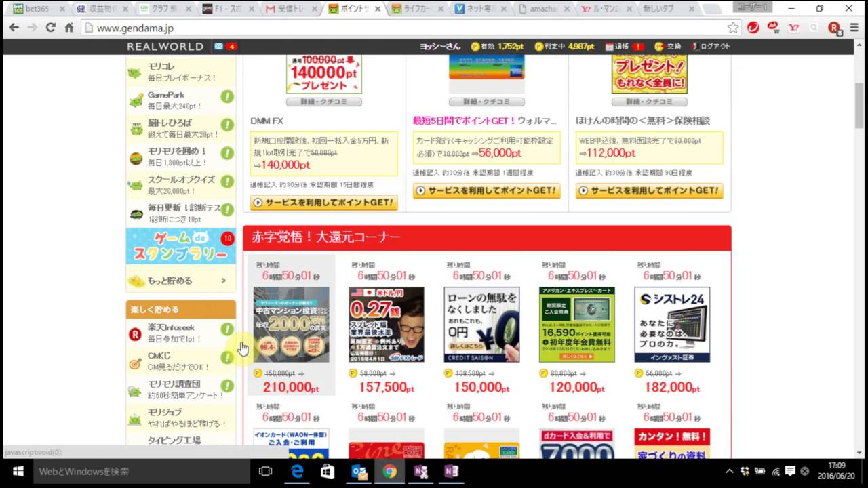Viewport: 868px width, 488px height.
Task: Switch to the ネット専 tab
Action: pos(481,9)
